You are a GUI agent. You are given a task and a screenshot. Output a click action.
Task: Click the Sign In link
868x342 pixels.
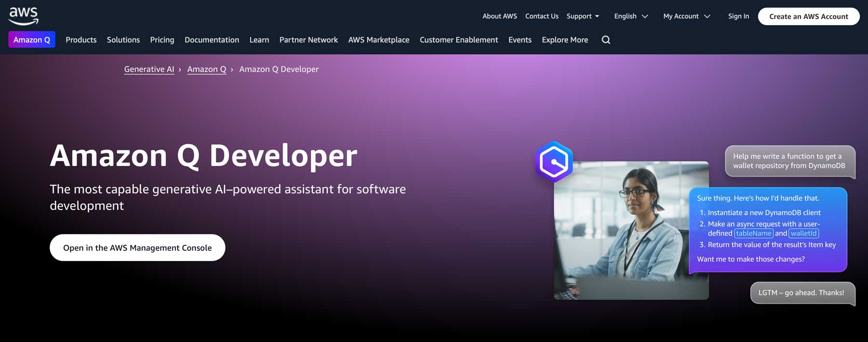point(738,16)
